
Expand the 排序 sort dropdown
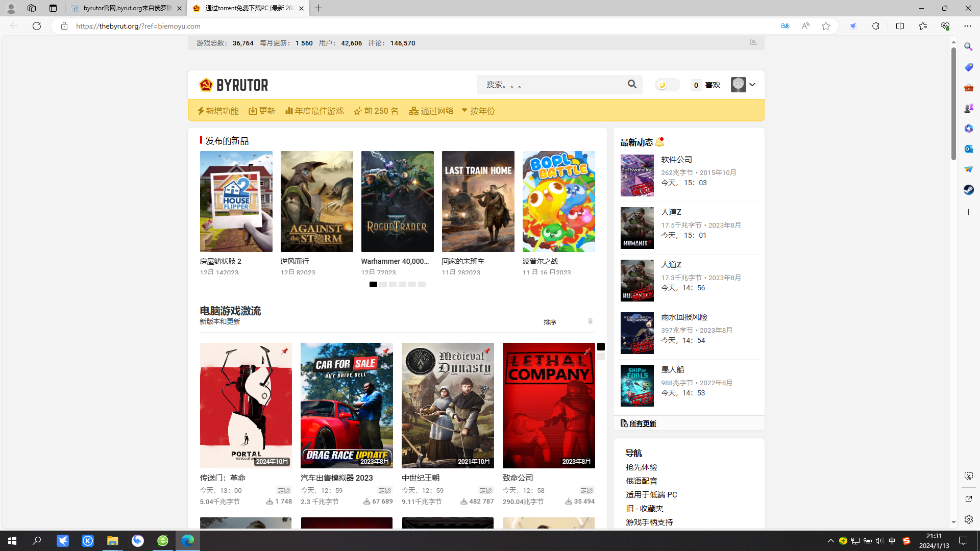568,322
